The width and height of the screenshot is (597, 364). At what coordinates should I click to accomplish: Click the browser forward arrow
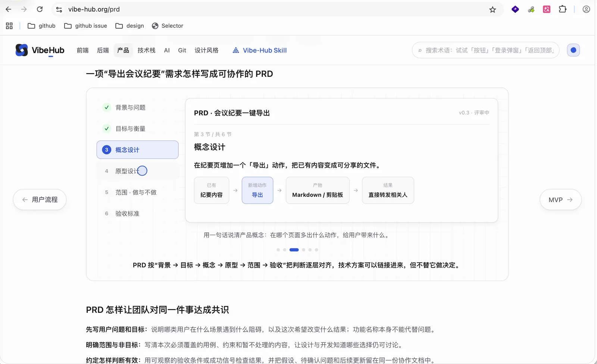(x=24, y=9)
